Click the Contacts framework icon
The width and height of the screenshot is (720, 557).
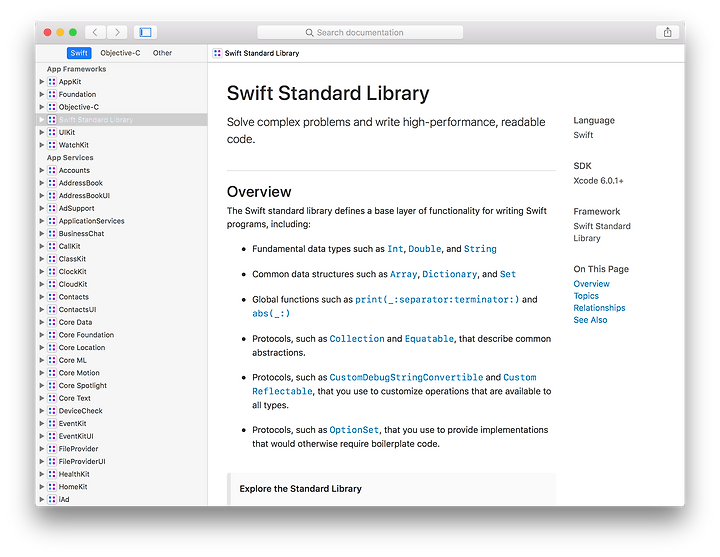[x=52, y=297]
